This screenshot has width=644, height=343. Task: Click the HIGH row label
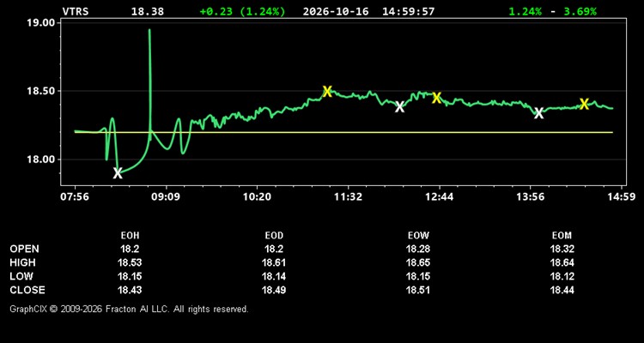[22, 262]
